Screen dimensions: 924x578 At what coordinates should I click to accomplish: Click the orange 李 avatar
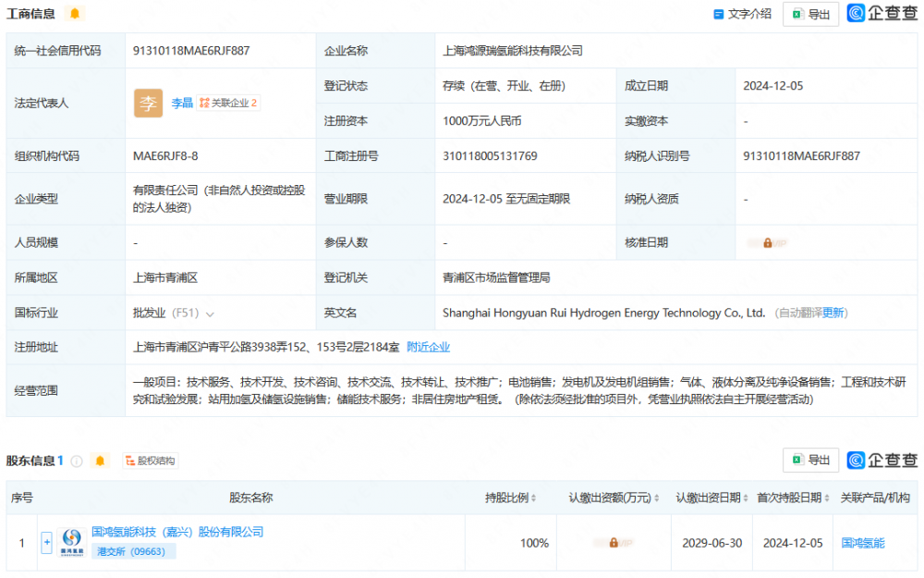click(148, 104)
